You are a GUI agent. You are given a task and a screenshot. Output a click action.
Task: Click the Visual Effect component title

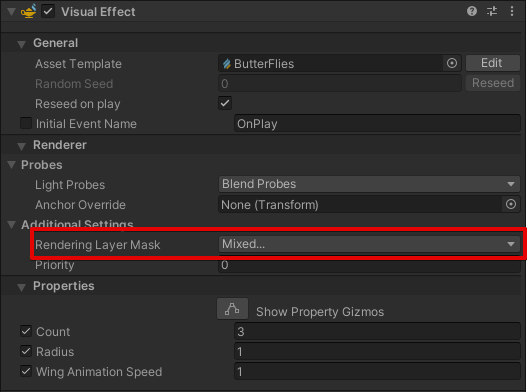98,12
